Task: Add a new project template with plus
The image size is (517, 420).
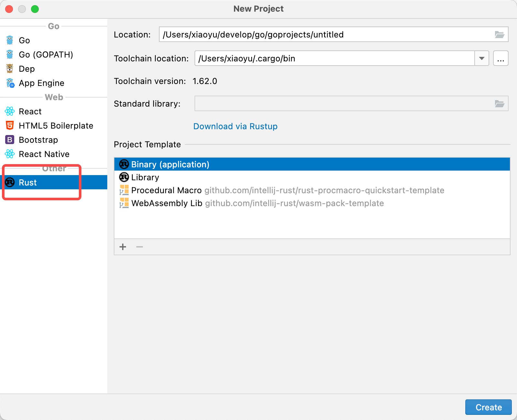Action: (123, 247)
